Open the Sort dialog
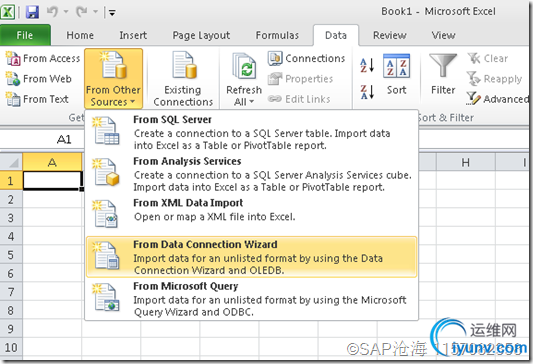533x364 pixels. pyautogui.click(x=396, y=75)
